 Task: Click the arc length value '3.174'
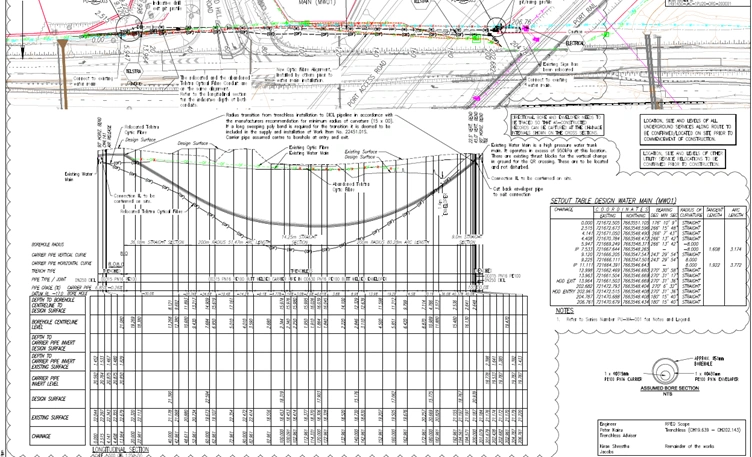pyautogui.click(x=736, y=249)
